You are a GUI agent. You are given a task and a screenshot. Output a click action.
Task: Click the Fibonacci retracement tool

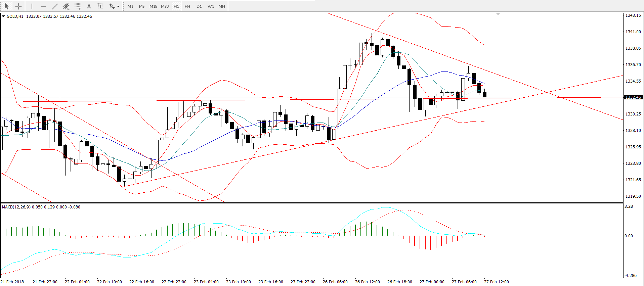tap(78, 6)
